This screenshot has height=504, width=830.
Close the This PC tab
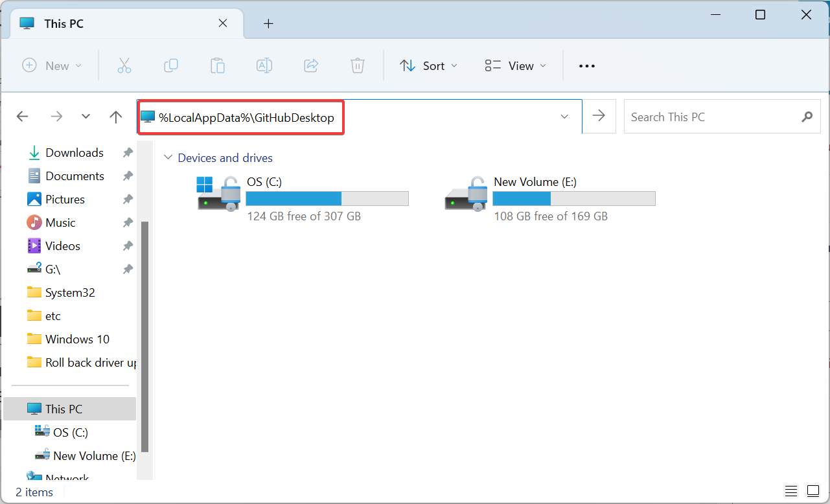(x=223, y=23)
